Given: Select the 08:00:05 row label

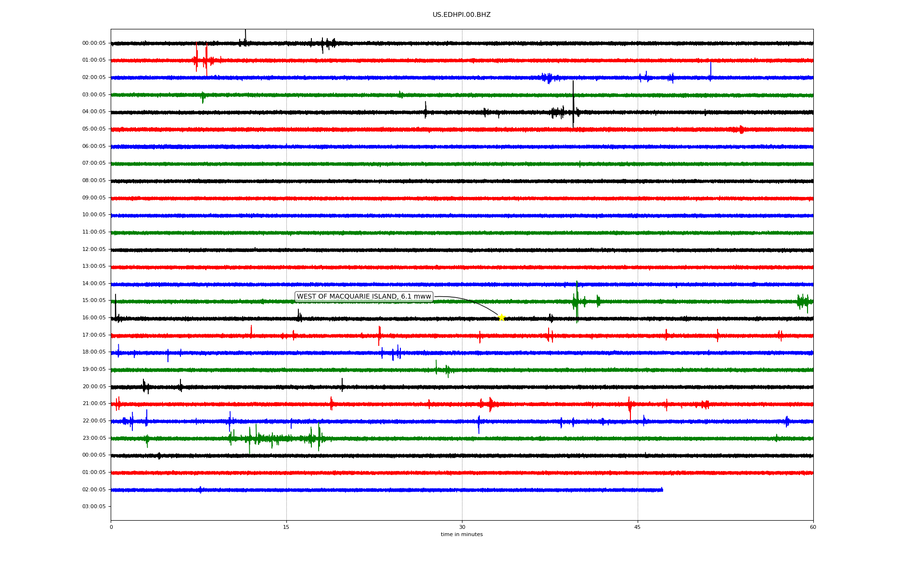Looking at the screenshot, I should coord(94,181).
